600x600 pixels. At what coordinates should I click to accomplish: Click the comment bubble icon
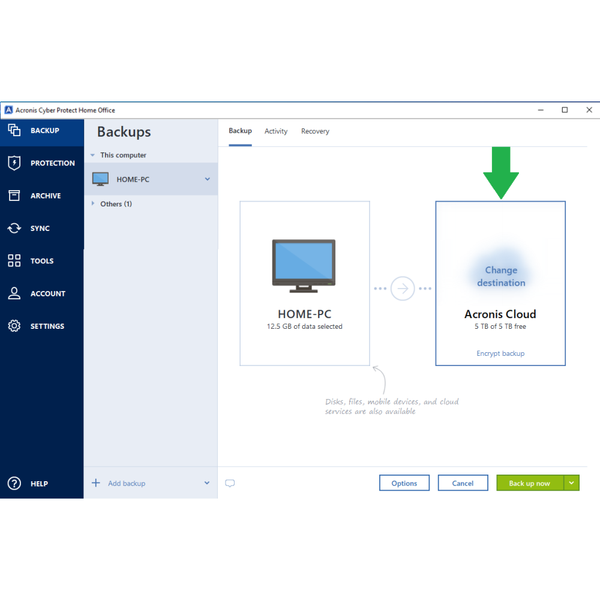pos(230,483)
